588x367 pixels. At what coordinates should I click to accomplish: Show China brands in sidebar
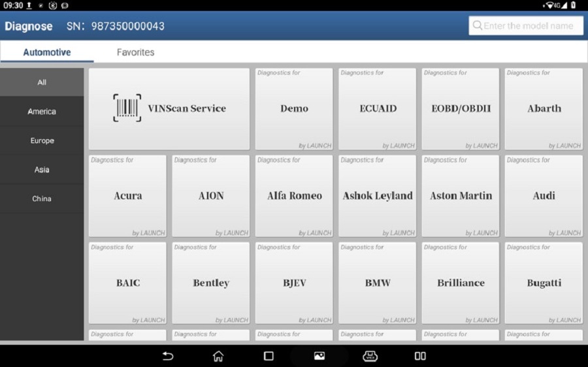pos(42,199)
